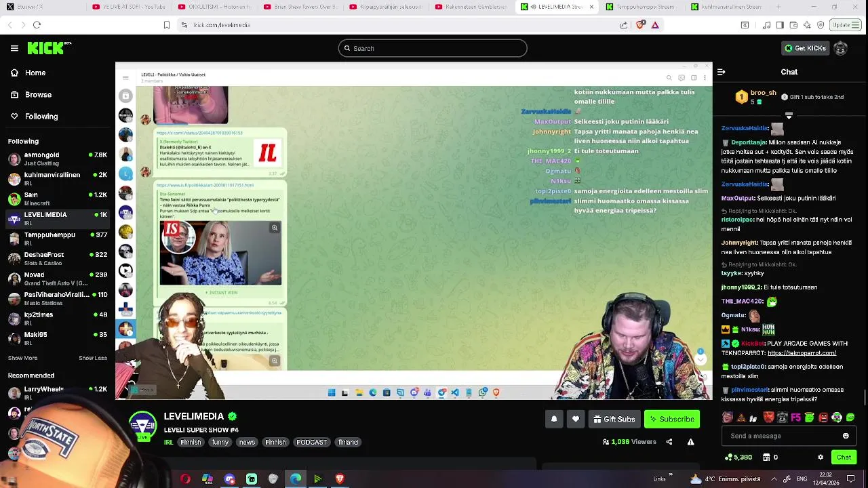Image resolution: width=868 pixels, height=488 pixels.
Task: Reload the page via browser refresh icon
Action: pos(37,25)
